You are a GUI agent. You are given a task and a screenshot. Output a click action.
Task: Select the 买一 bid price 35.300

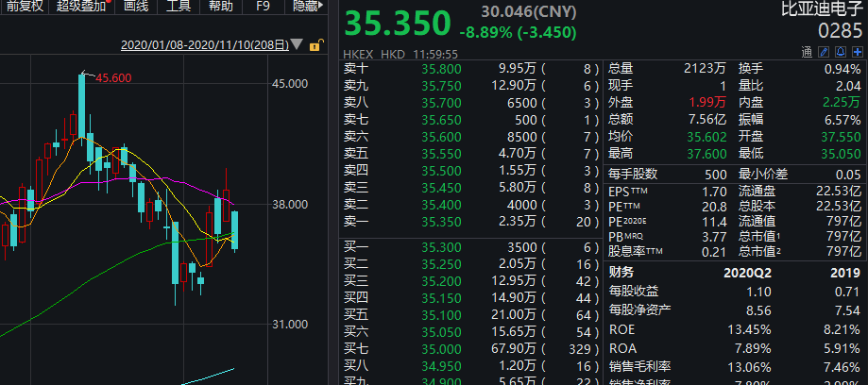click(441, 247)
